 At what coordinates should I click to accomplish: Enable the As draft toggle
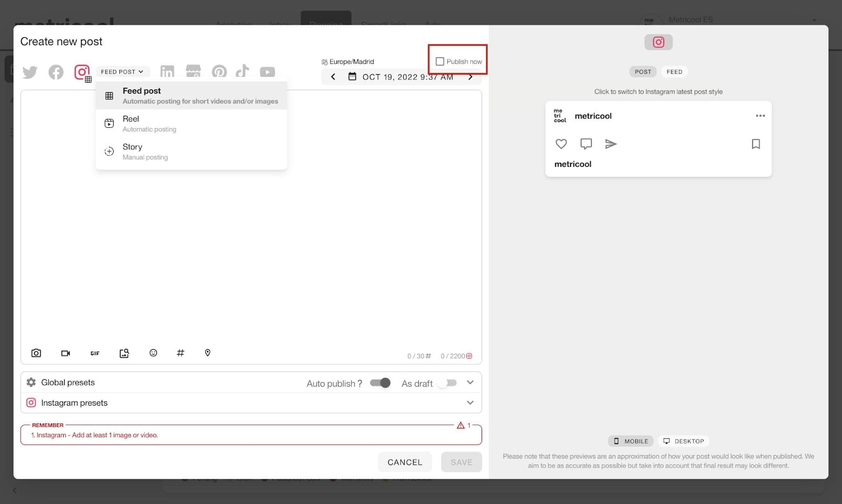pos(447,383)
